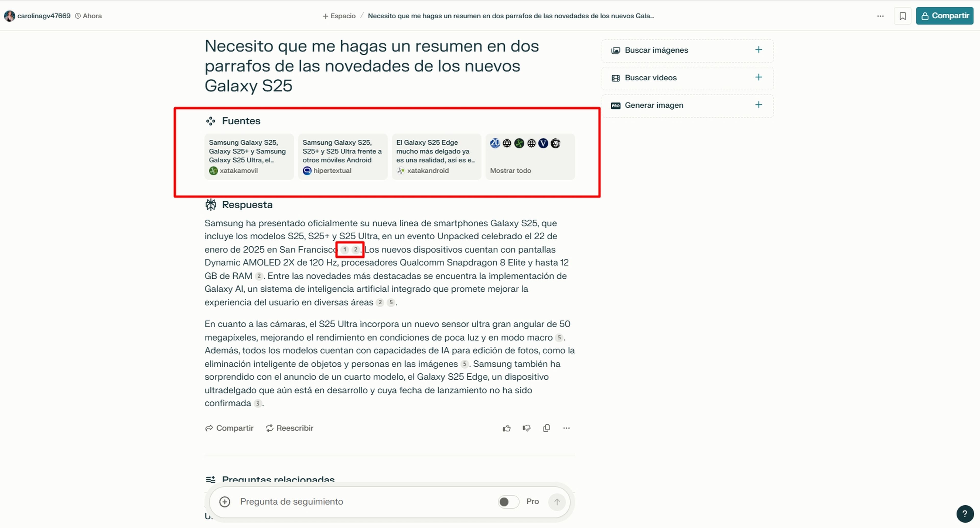
Task: Click attach plus icon in follow-up box
Action: tap(225, 502)
